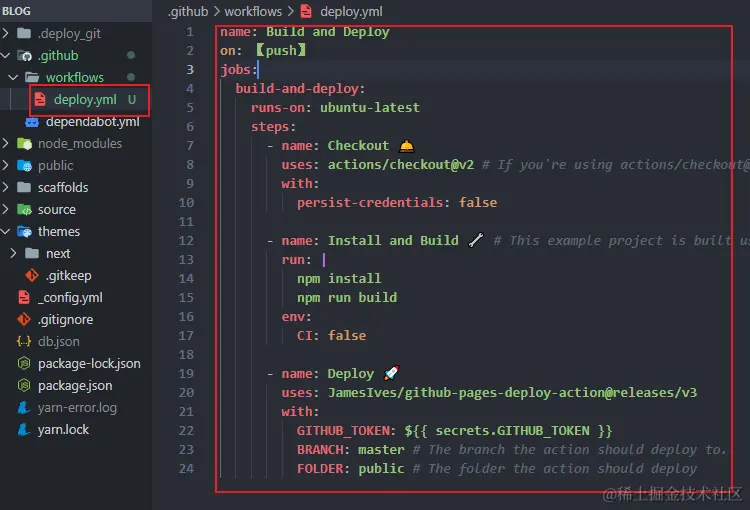This screenshot has height=510, width=750.
Task: Click .github breadcrumb segment
Action: pyautogui.click(x=188, y=11)
